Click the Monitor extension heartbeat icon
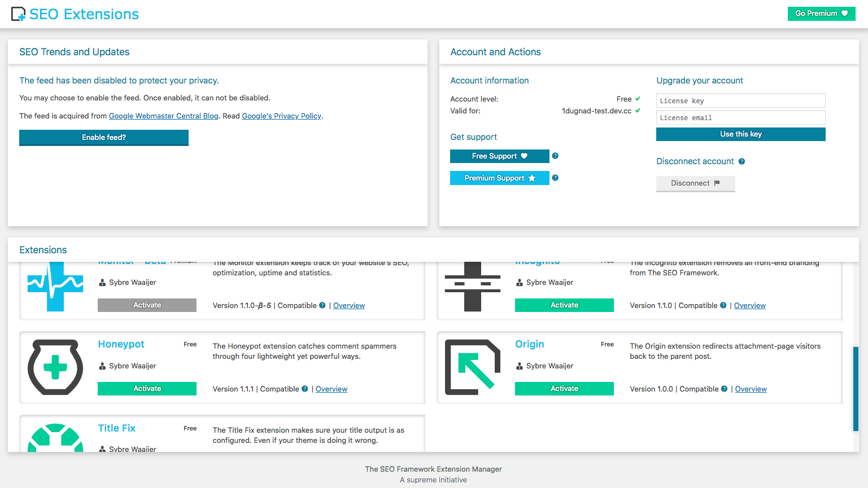The height and width of the screenshot is (488, 868). click(55, 287)
